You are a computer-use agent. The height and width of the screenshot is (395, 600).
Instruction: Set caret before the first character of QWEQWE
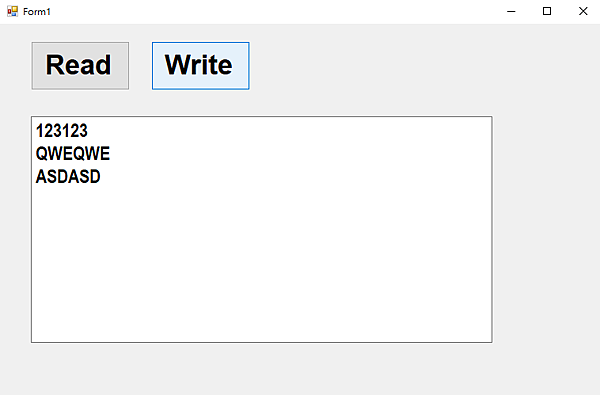[36, 154]
